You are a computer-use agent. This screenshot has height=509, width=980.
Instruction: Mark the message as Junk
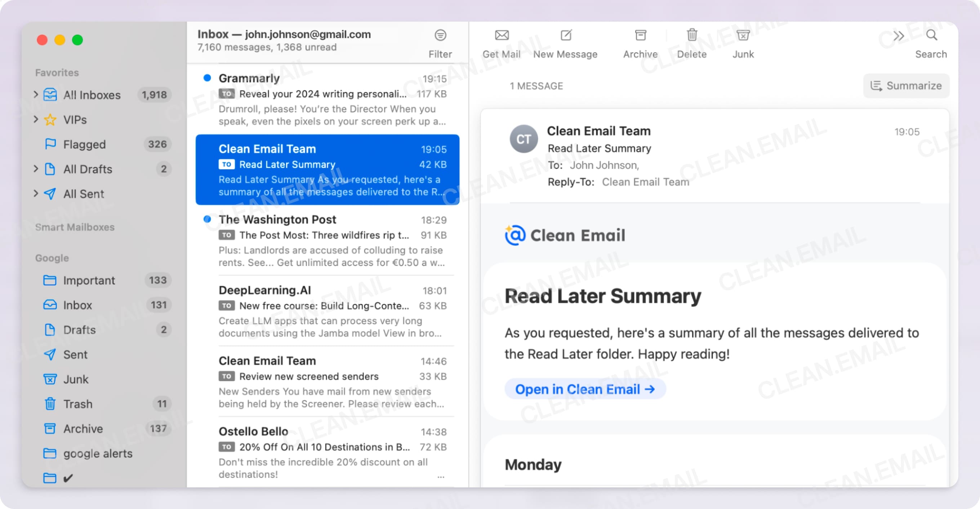[x=742, y=36]
